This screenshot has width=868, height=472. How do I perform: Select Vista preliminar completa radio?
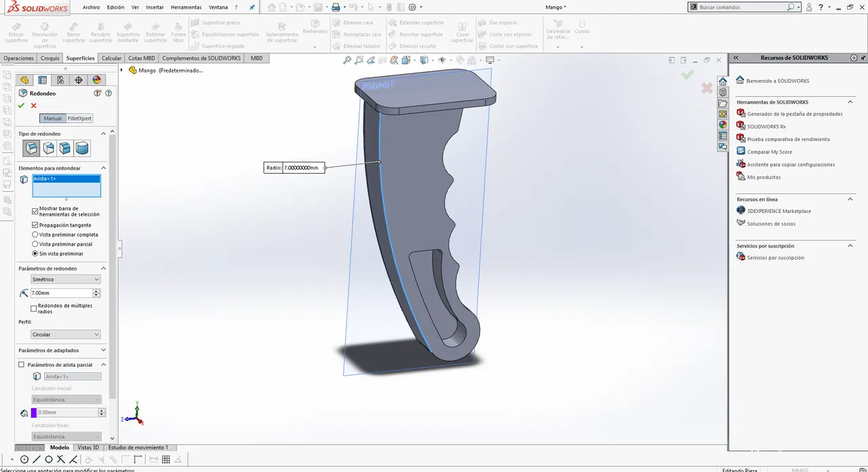35,235
